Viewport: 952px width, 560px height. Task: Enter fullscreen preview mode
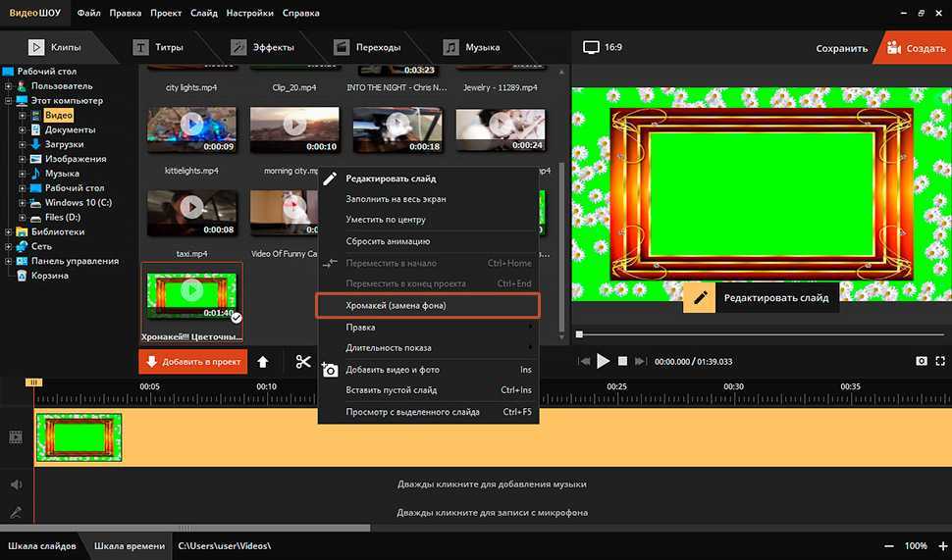[940, 361]
